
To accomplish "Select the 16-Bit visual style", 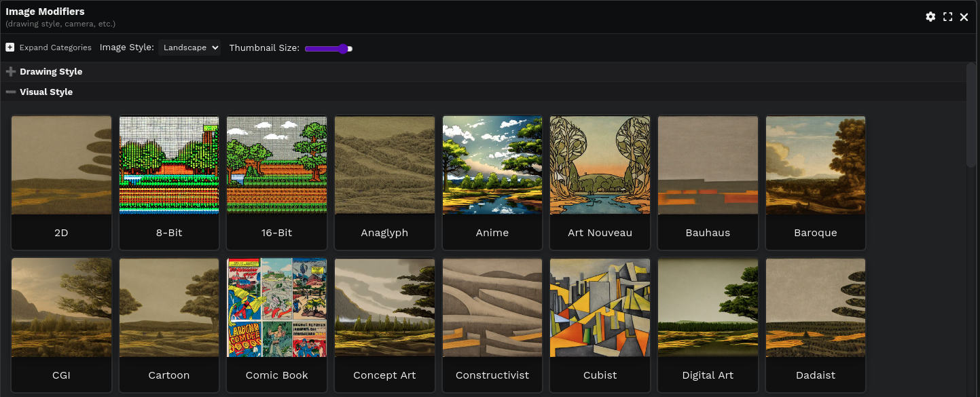I will point(276,166).
